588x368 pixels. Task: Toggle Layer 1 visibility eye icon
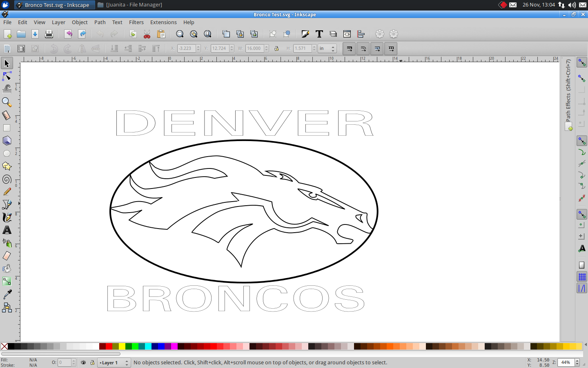click(x=83, y=363)
